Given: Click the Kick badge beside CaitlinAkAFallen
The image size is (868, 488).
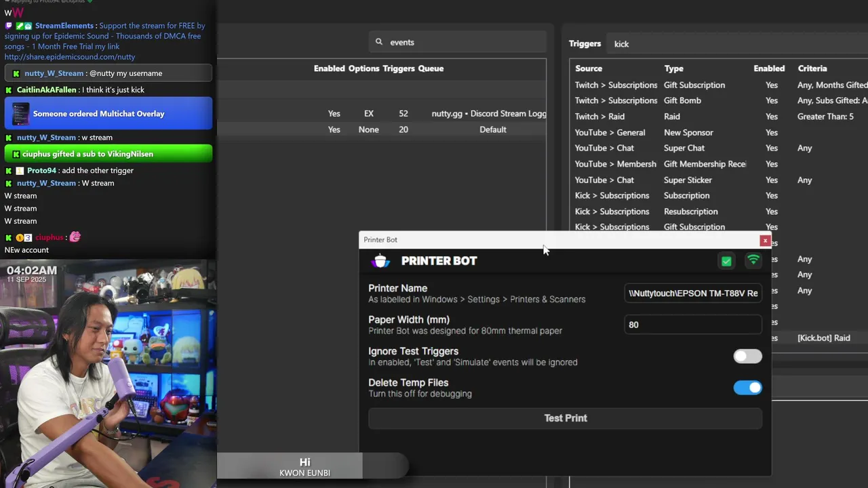Looking at the screenshot, I should [x=9, y=90].
